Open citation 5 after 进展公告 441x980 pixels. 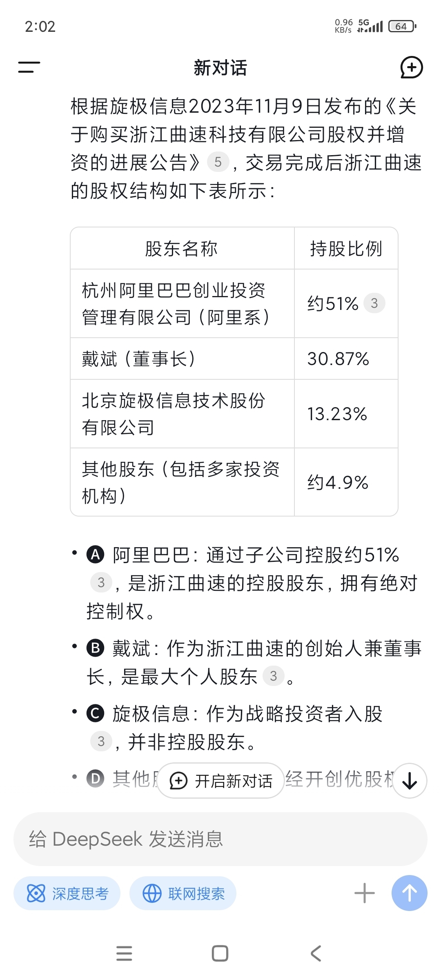coord(218,162)
